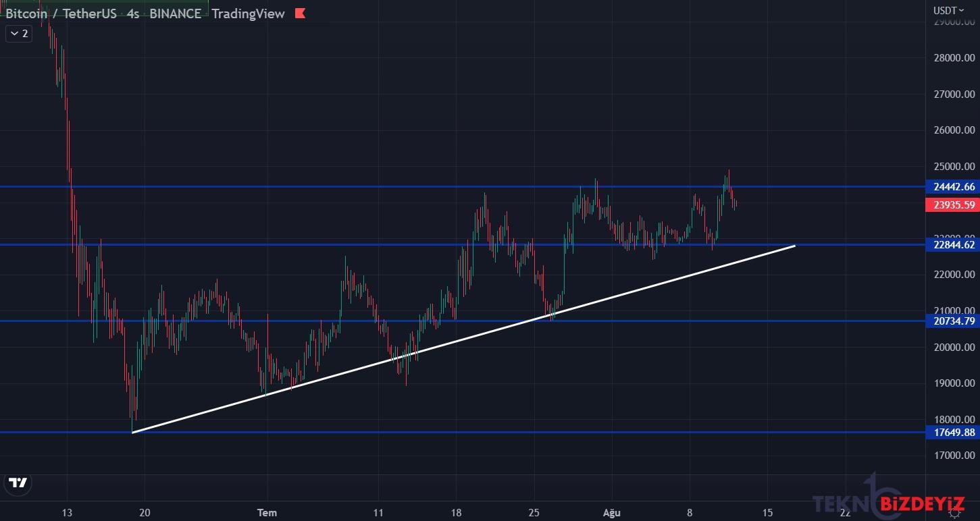Select the 22844.62 price label

[954, 245]
